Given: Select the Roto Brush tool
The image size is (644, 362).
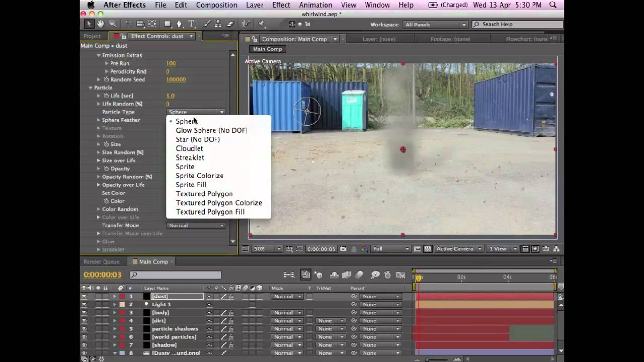Looking at the screenshot, I should 246,24.
